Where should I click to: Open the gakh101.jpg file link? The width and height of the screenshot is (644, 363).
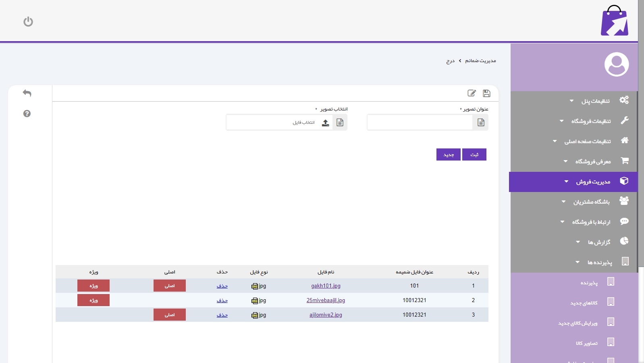pyautogui.click(x=326, y=286)
